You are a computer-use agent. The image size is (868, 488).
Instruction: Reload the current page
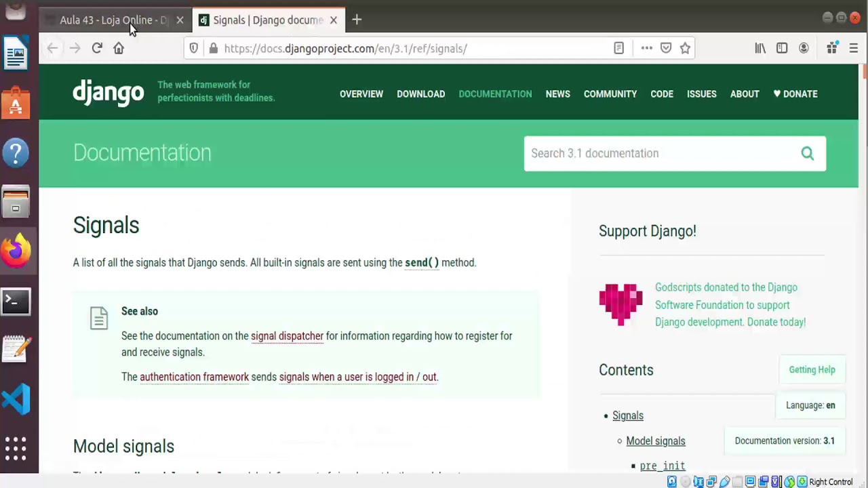point(97,48)
